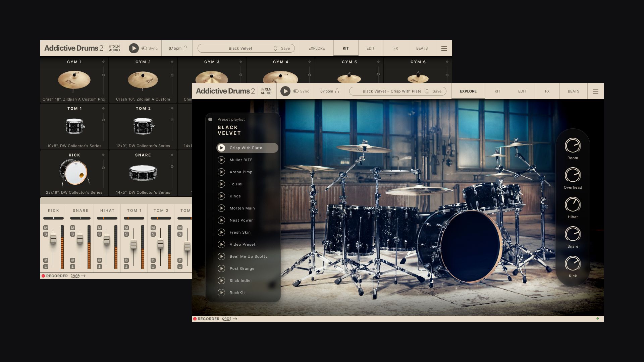
Task: Toggle Sync switch in the back Kit window
Action: click(x=144, y=48)
